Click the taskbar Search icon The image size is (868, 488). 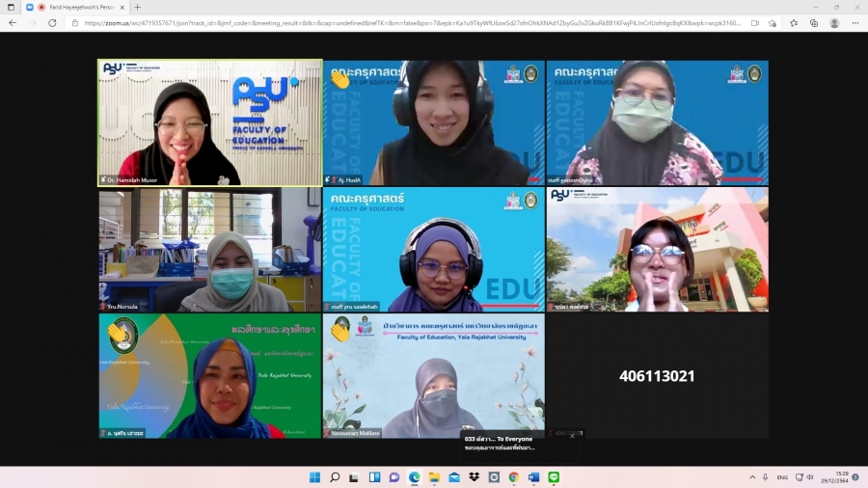[335, 477]
